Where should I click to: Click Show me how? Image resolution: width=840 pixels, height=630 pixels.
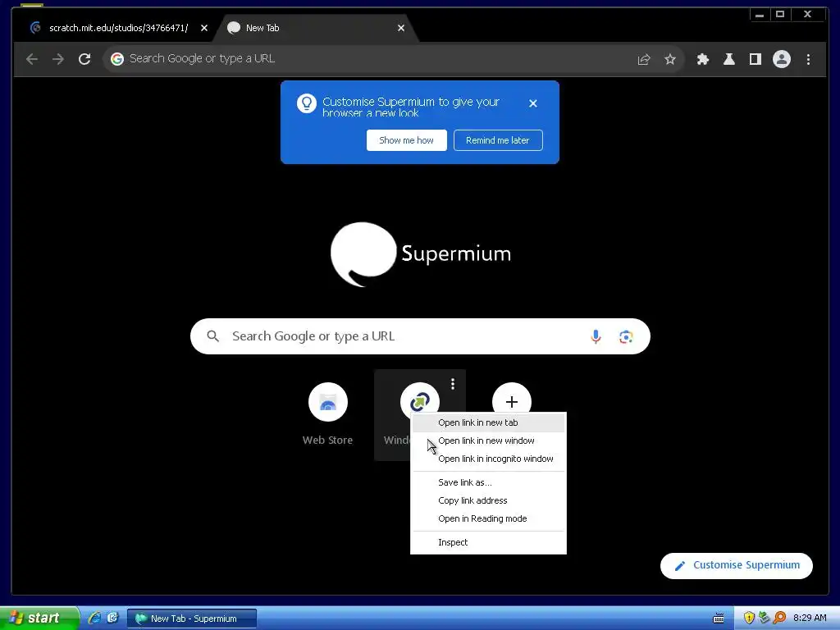tap(407, 140)
